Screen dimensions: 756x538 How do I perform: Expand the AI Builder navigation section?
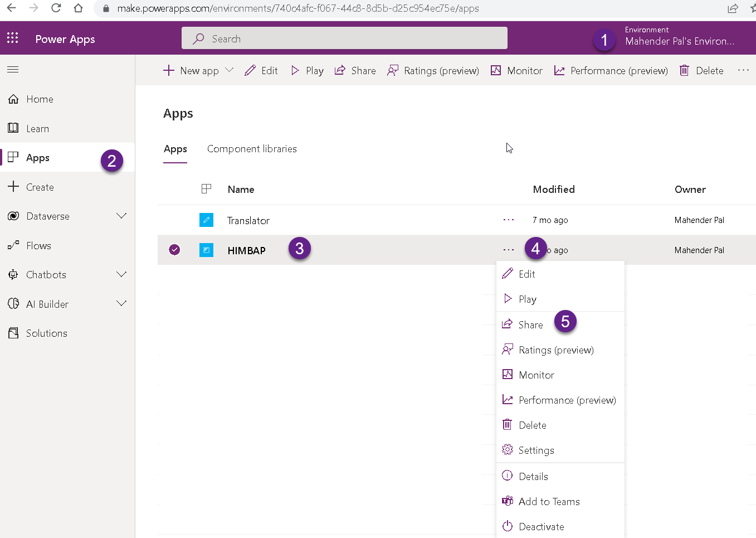(x=121, y=303)
